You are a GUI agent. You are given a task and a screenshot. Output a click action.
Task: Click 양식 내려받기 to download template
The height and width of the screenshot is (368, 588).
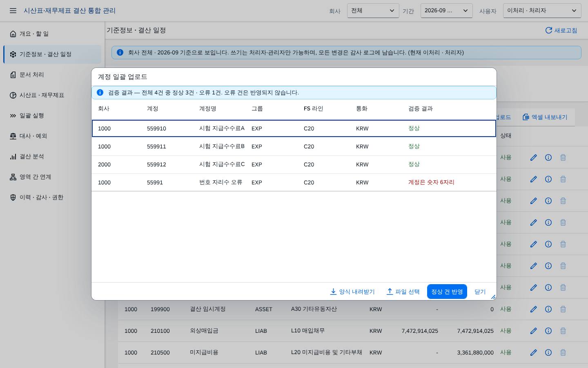click(352, 292)
